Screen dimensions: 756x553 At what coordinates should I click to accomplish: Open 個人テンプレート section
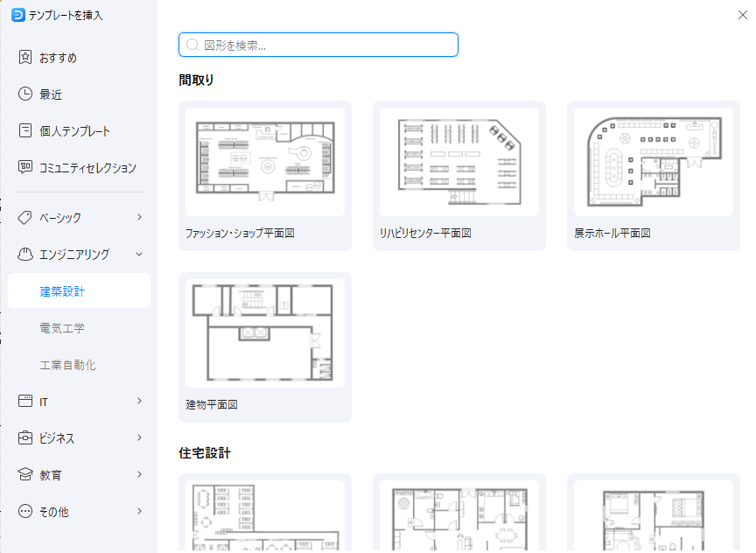click(79, 130)
